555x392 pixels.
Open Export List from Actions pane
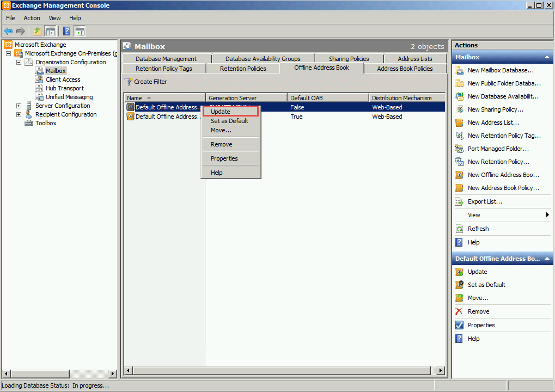click(x=485, y=201)
